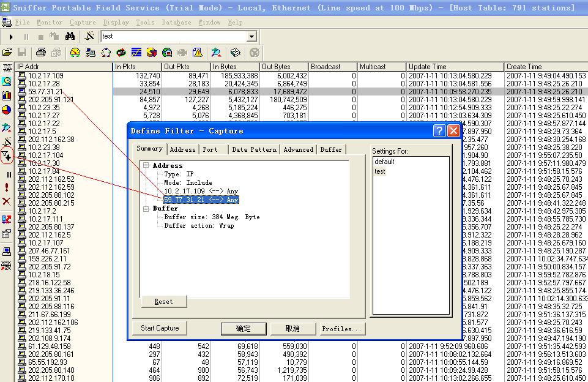Open the Capture menu
This screenshot has width=588, height=382.
coord(83,22)
